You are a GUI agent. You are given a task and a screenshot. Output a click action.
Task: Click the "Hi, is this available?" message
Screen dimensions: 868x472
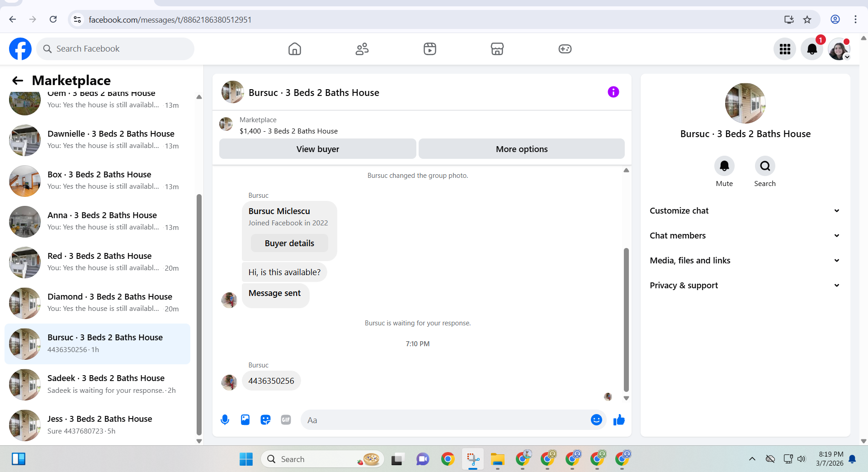pos(284,272)
